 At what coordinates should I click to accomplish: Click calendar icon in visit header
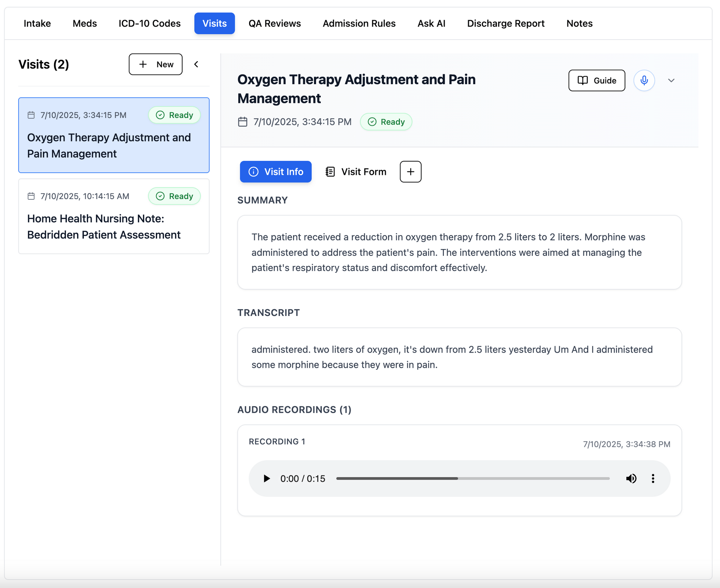coord(243,122)
